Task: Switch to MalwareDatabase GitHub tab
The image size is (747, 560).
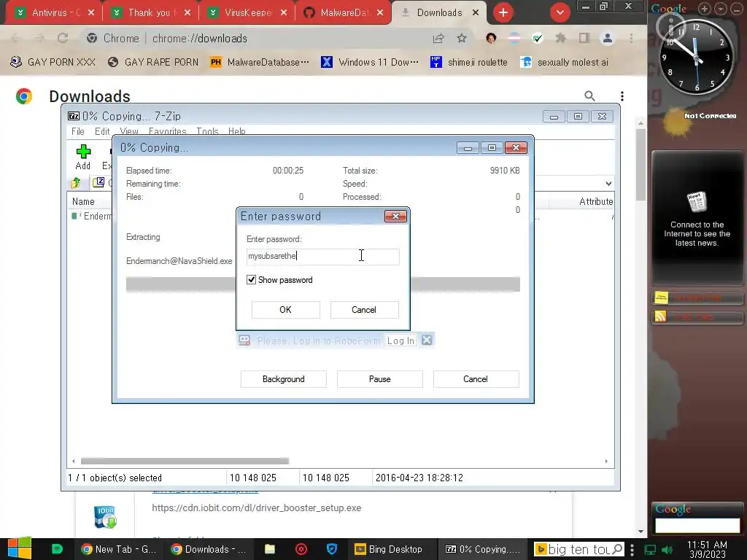Action: [343, 12]
